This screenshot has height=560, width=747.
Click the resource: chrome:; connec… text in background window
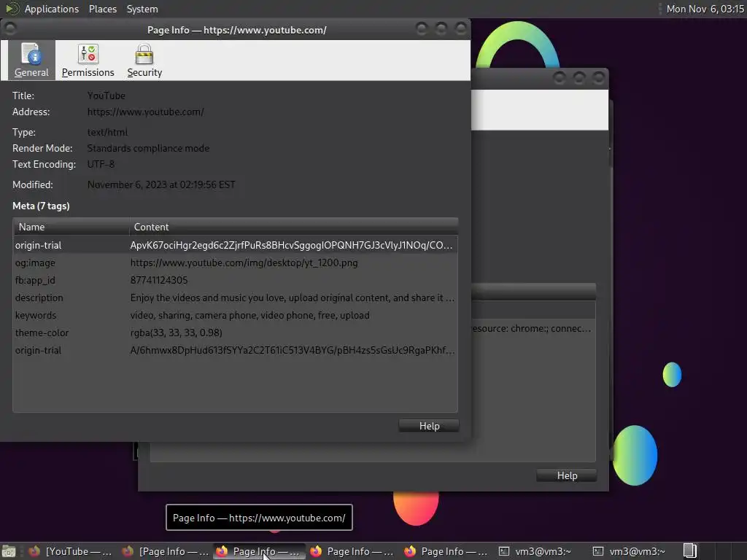click(531, 329)
